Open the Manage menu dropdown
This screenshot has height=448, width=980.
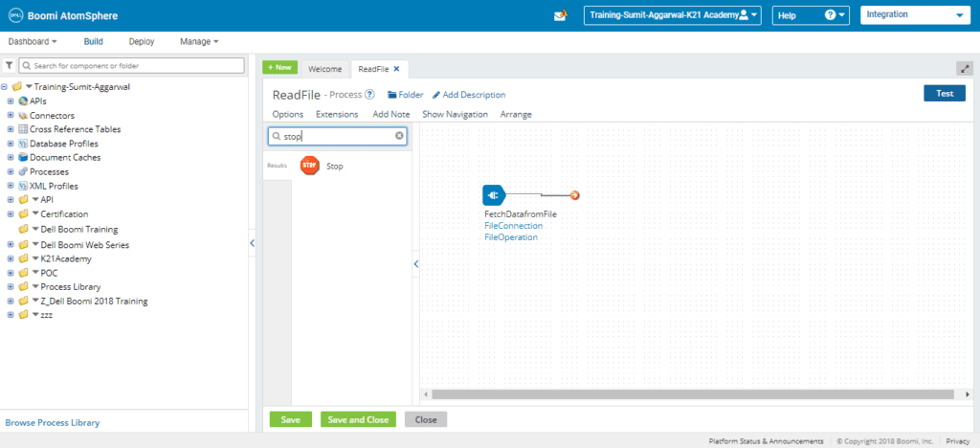pos(199,42)
